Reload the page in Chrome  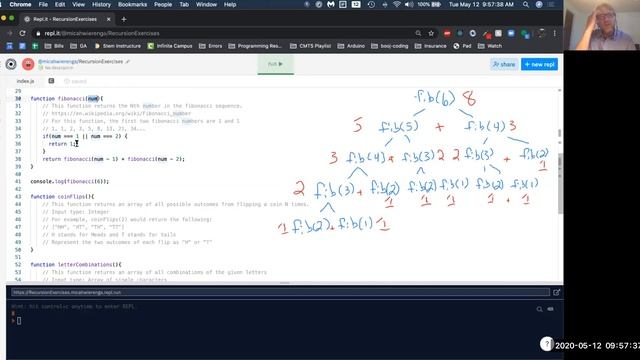coord(22,33)
